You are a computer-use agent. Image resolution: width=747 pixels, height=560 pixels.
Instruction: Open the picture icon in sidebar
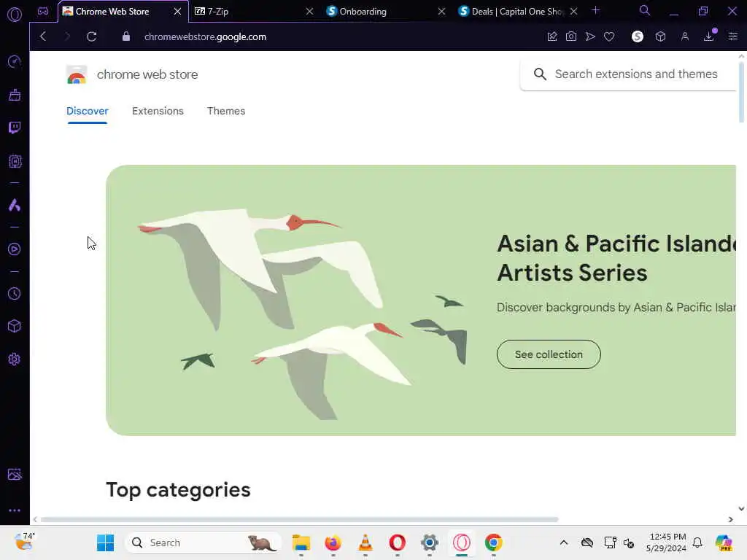tap(15, 474)
